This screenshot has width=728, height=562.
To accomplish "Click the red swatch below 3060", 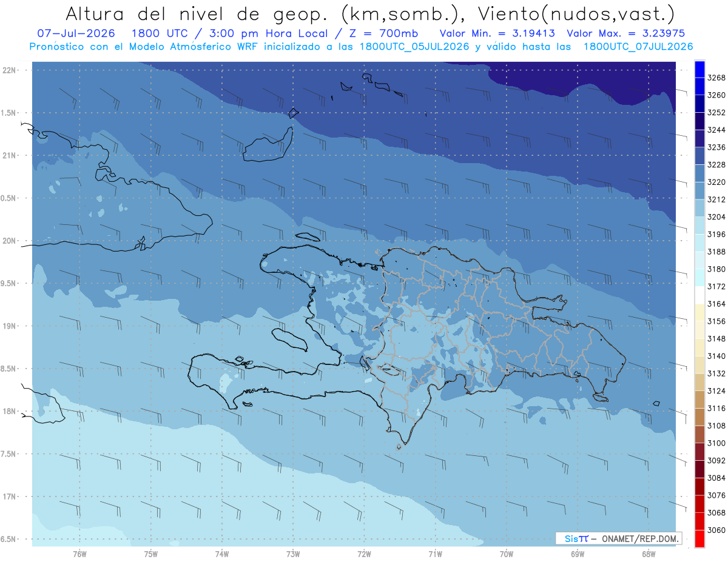I will pyautogui.click(x=699, y=538).
